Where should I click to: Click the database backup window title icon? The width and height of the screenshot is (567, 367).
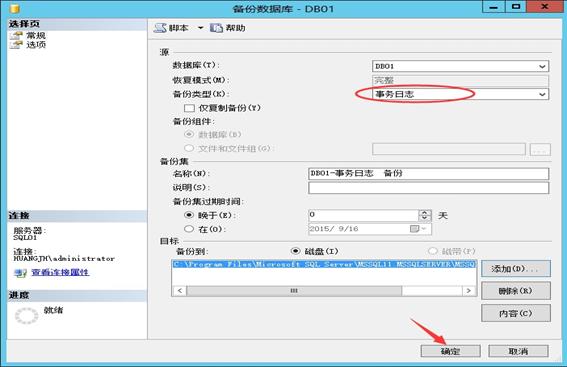click(14, 8)
